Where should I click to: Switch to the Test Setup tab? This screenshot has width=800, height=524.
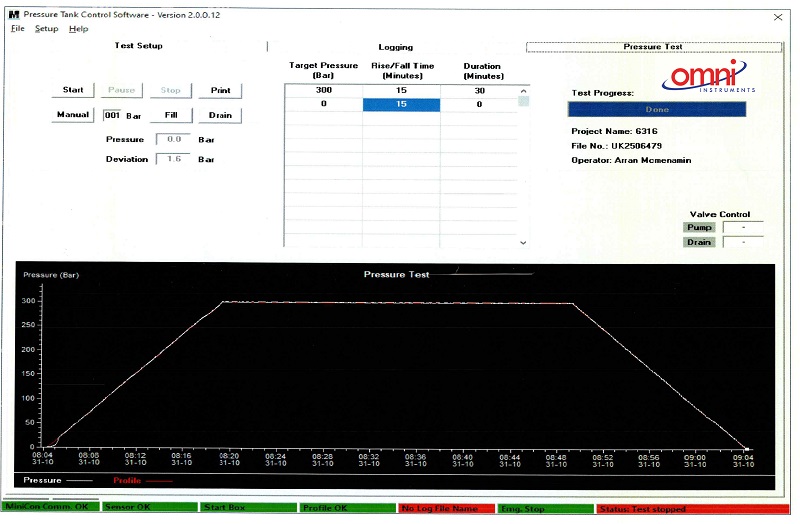(x=138, y=46)
